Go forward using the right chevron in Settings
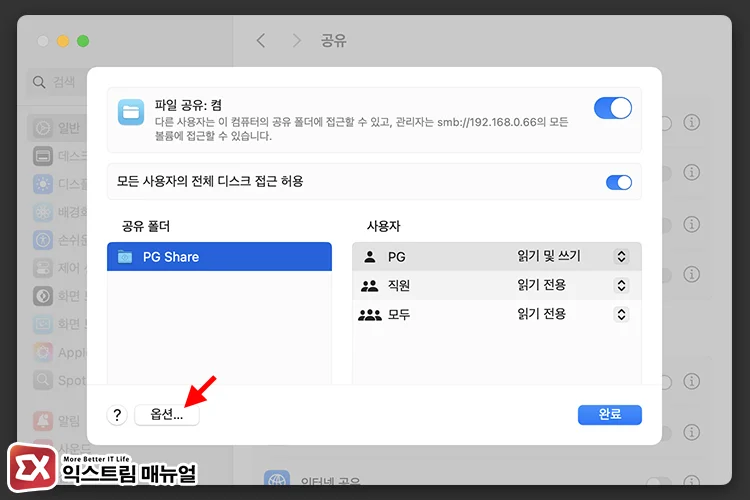 (297, 41)
